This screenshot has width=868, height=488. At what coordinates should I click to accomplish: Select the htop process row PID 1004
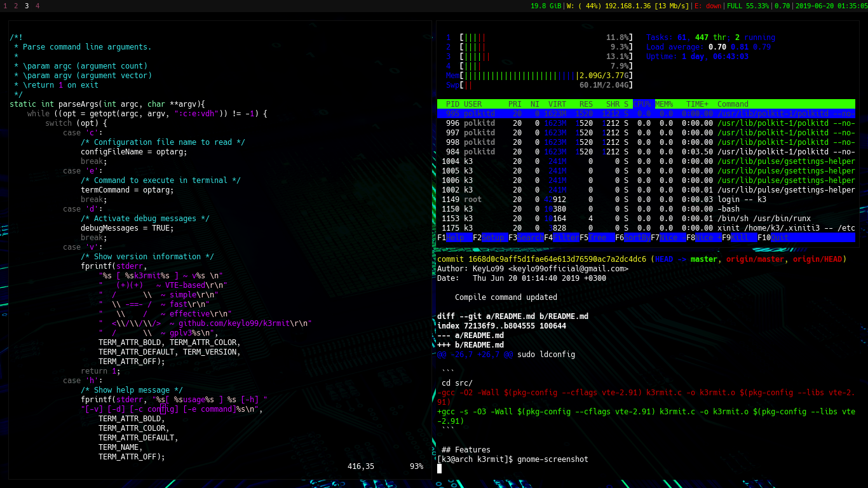pos(646,161)
